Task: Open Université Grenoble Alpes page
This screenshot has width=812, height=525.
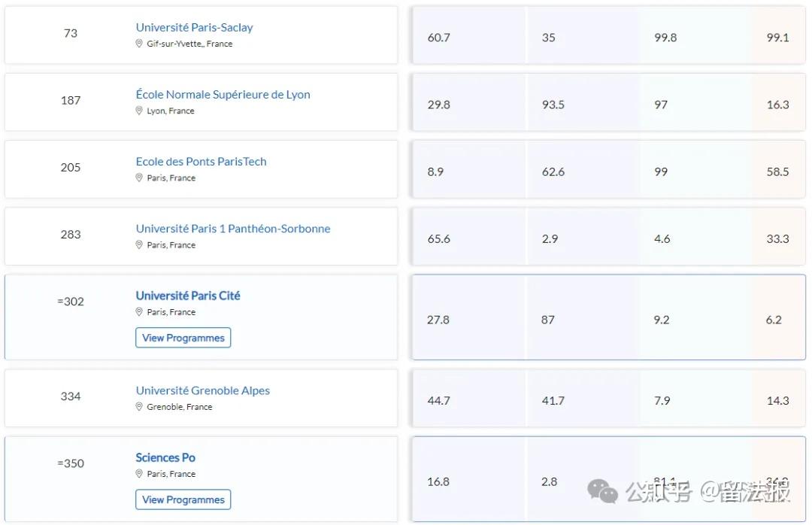Action: [x=202, y=390]
